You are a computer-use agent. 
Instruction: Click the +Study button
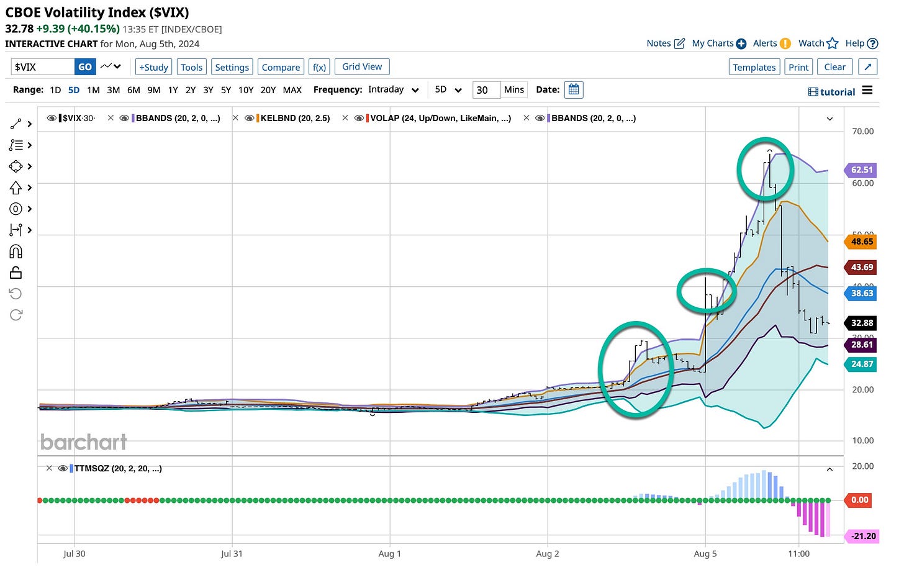pyautogui.click(x=154, y=67)
